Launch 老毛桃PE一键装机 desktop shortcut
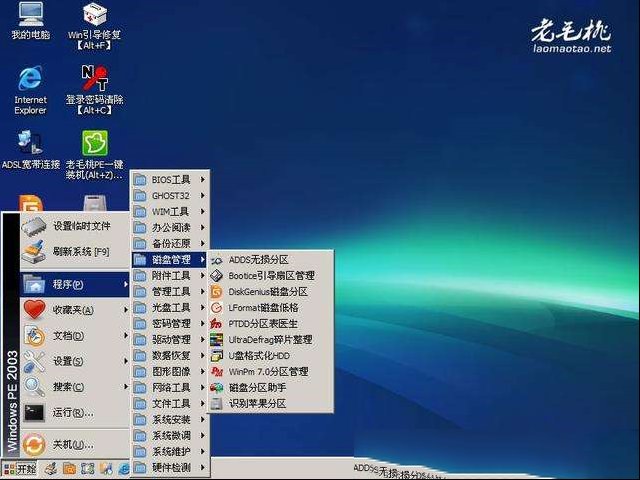Screen dimensions: 640x480 pyautogui.click(x=95, y=155)
